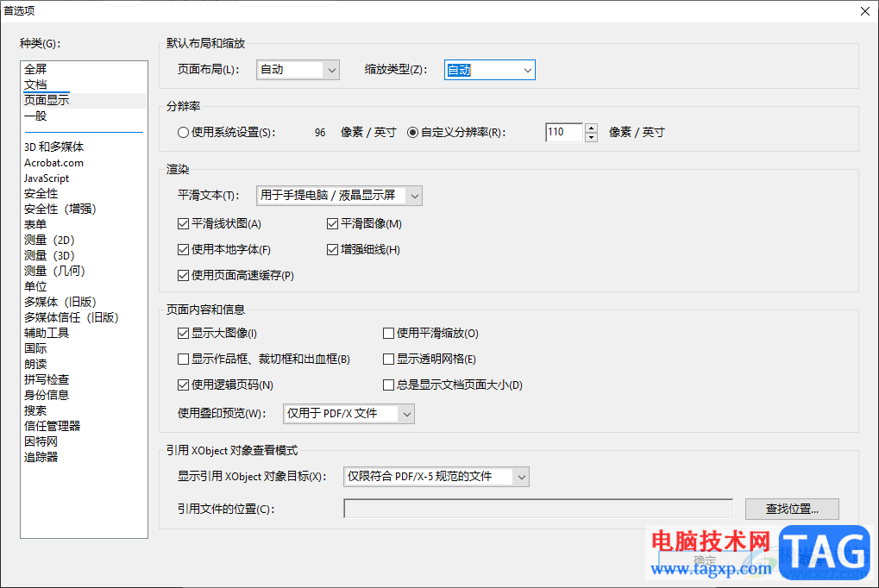This screenshot has height=588, width=879.
Task: Expand 页面布局 dropdown
Action: click(298, 70)
